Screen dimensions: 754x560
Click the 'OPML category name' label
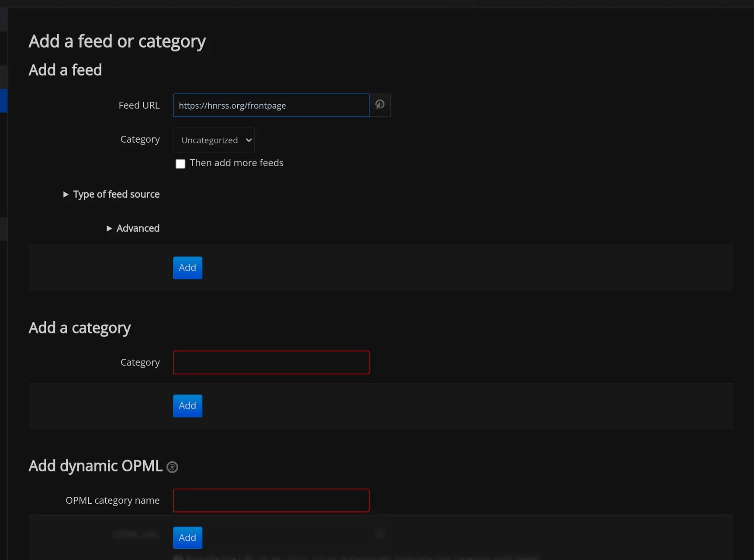pyautogui.click(x=113, y=500)
